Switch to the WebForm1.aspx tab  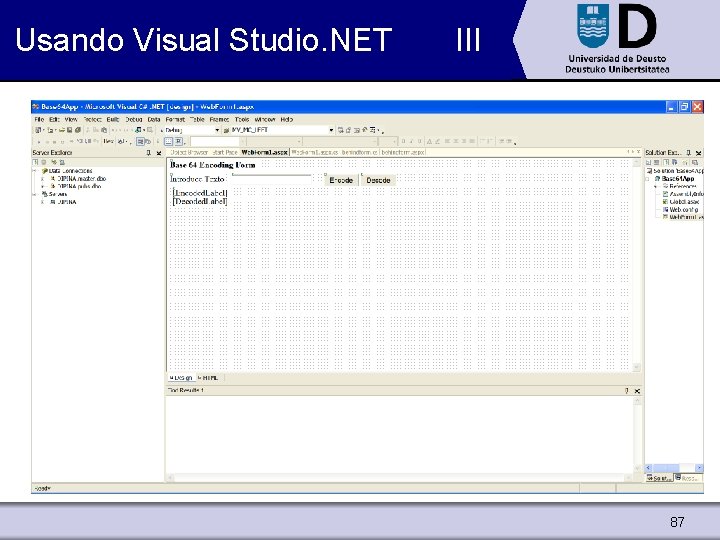264,152
